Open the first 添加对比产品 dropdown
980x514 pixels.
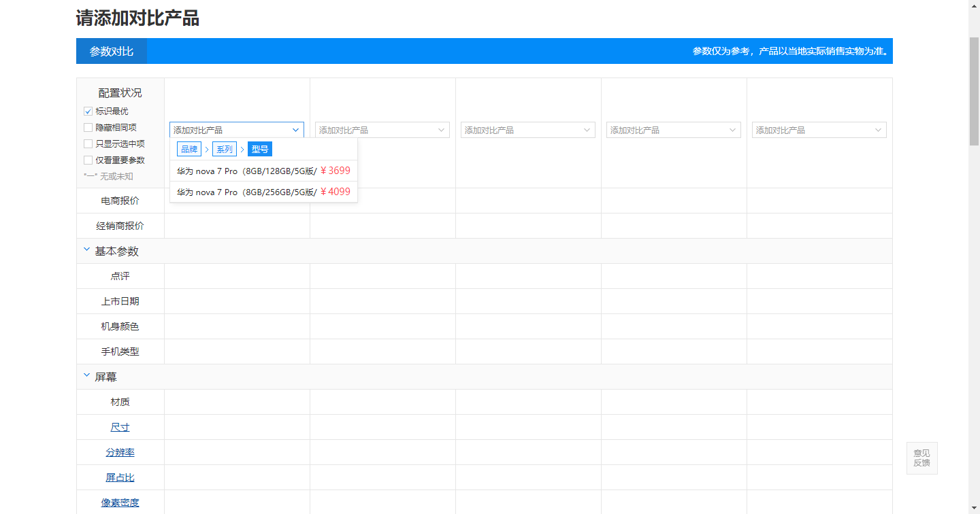[x=237, y=130]
